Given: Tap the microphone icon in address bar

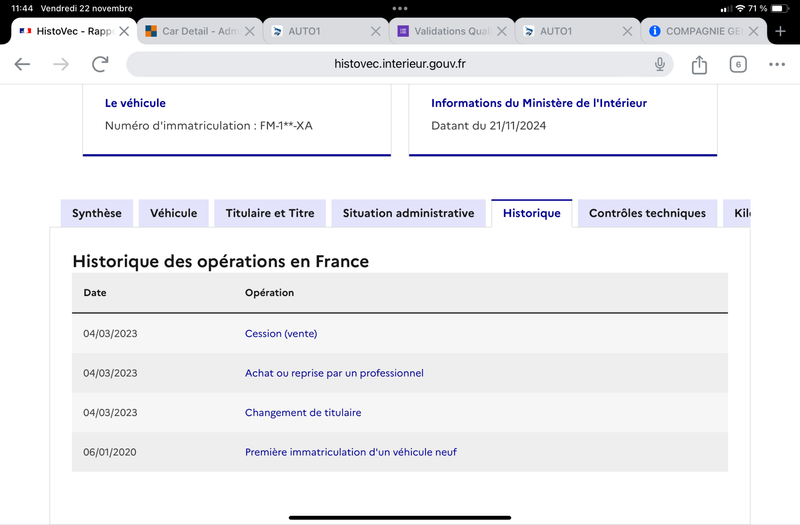Looking at the screenshot, I should [x=660, y=64].
